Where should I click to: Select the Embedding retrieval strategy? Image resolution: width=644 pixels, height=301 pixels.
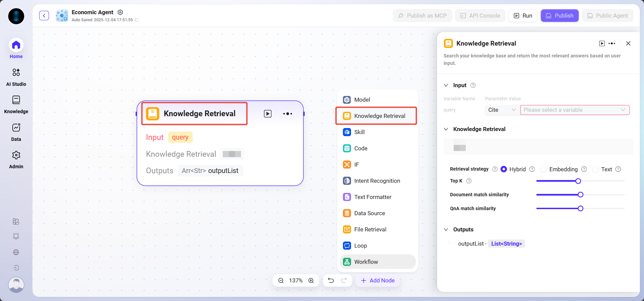(x=544, y=169)
